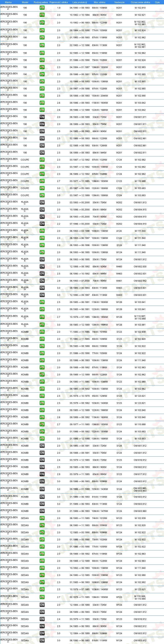The width and height of the screenshot is (164, 644).
Task: Select the OM 617.912 engine code
Action: pos(140,474)
